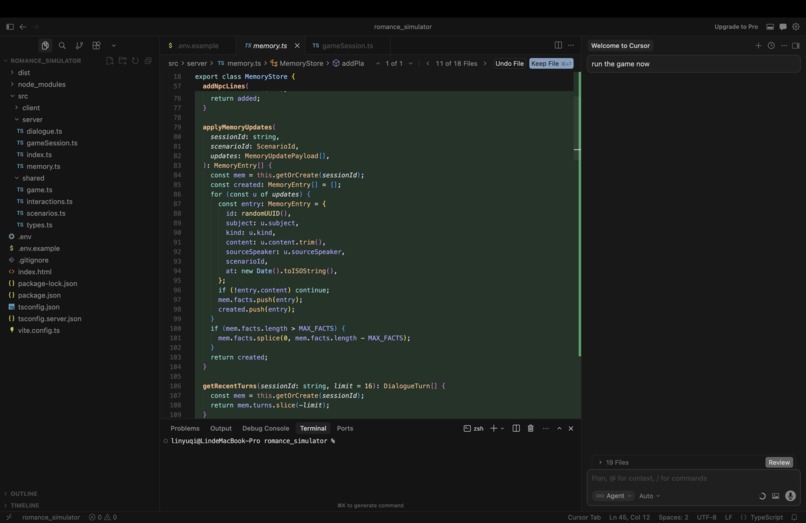Toggle the AI chat pane button
This screenshot has width=806, height=523.
point(783,27)
